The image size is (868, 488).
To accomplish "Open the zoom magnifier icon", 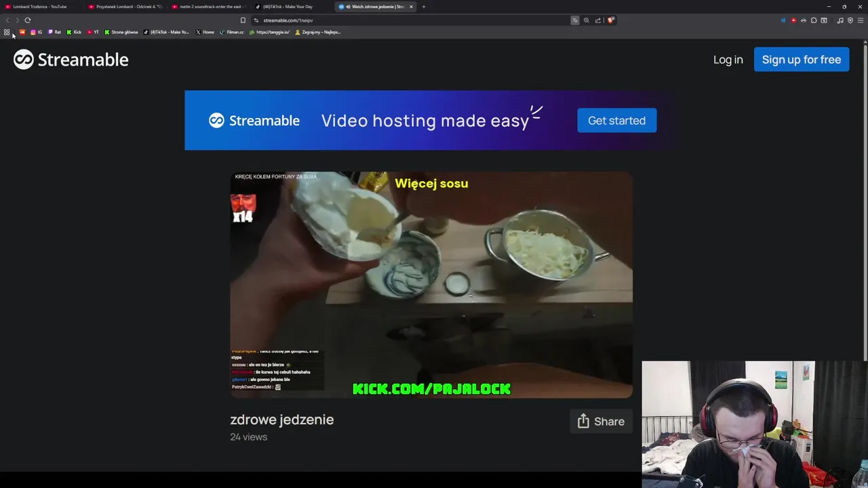I will (x=587, y=20).
